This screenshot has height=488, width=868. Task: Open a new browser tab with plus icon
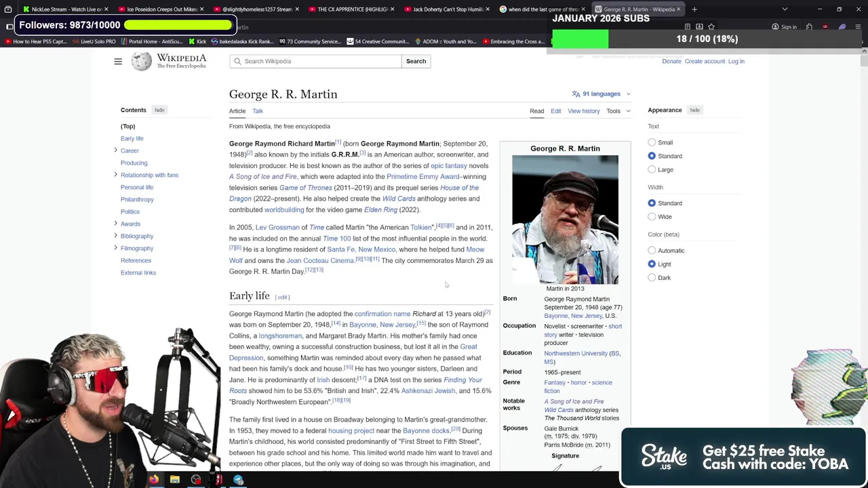[x=694, y=9]
